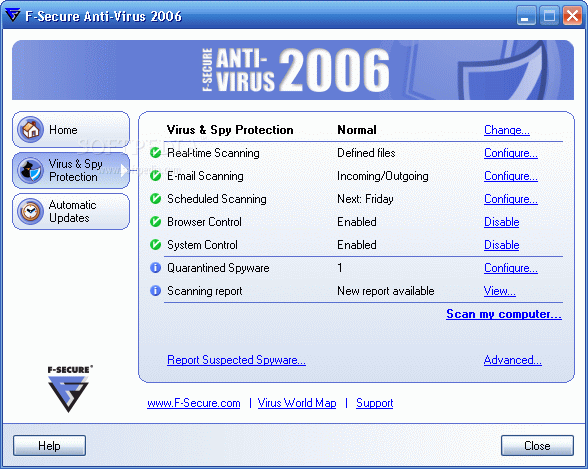Click the green check icon beside E-mail Scanning
Screen dimensions: 588x469
pos(155,175)
